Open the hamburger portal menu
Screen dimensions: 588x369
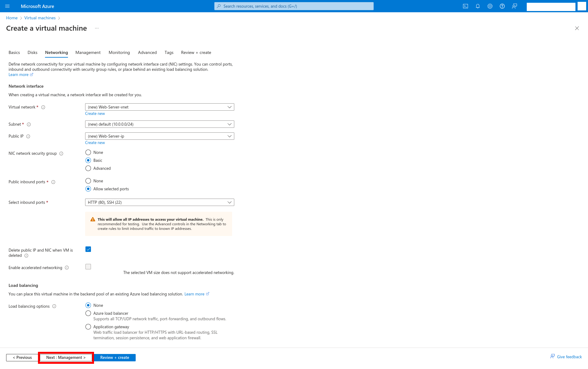(7, 6)
